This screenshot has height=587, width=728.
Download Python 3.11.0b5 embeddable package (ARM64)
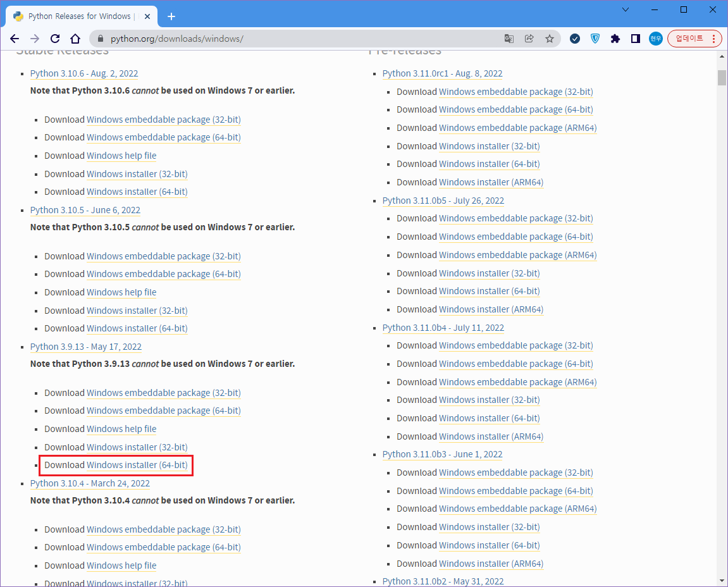[x=517, y=255]
